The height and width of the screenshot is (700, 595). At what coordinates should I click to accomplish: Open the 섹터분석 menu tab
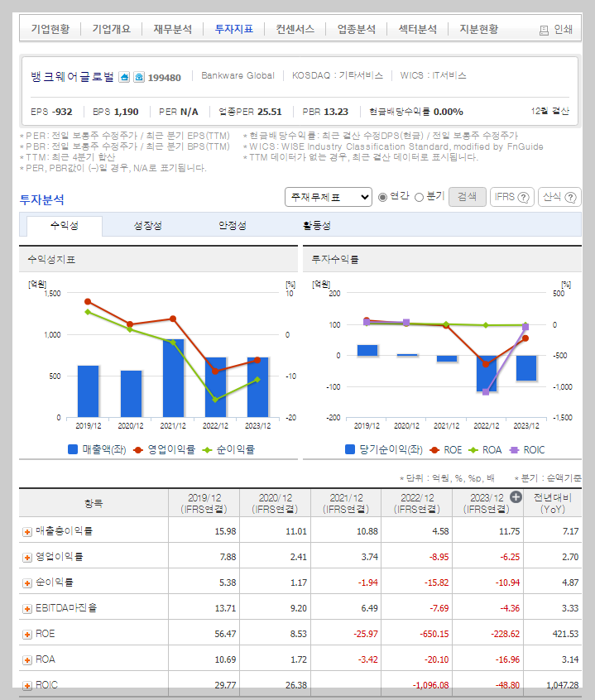pos(417,29)
